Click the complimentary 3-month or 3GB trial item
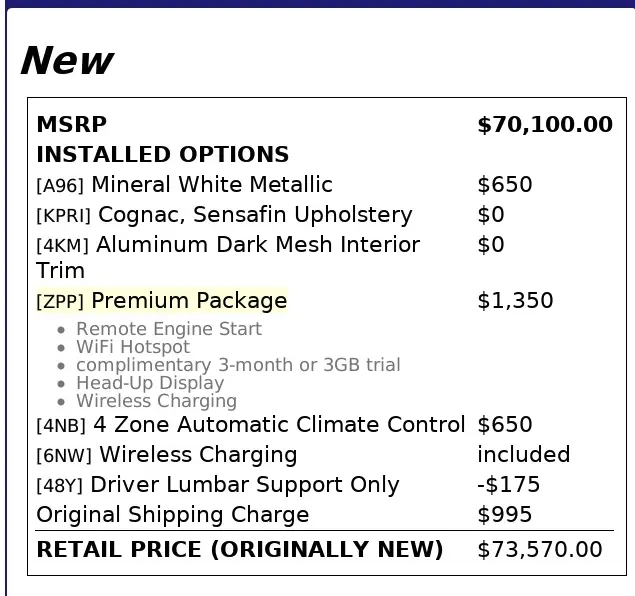Viewport: 635px width, 596px height. pyautogui.click(x=238, y=365)
